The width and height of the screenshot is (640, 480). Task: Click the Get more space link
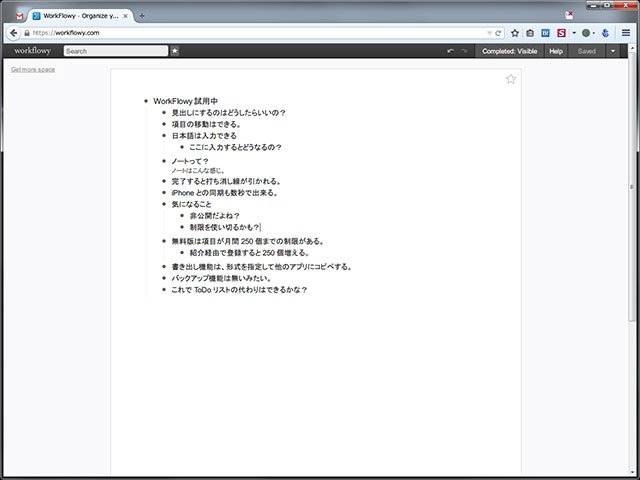pyautogui.click(x=33, y=69)
